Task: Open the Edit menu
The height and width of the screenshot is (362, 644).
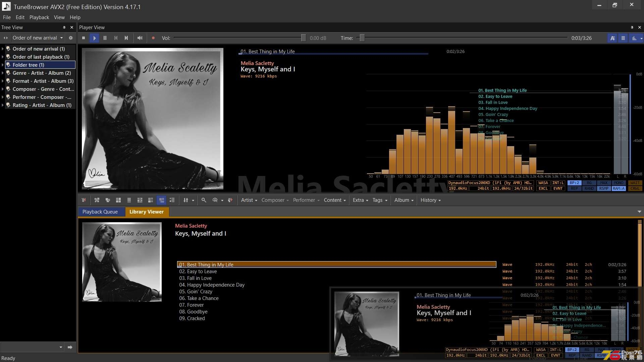Action: tap(20, 17)
